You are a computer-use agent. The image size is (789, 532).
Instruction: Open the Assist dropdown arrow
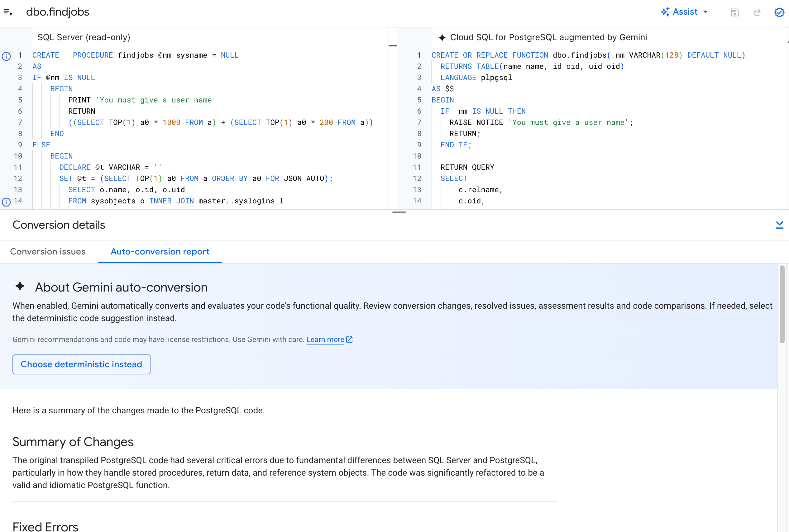pos(706,12)
